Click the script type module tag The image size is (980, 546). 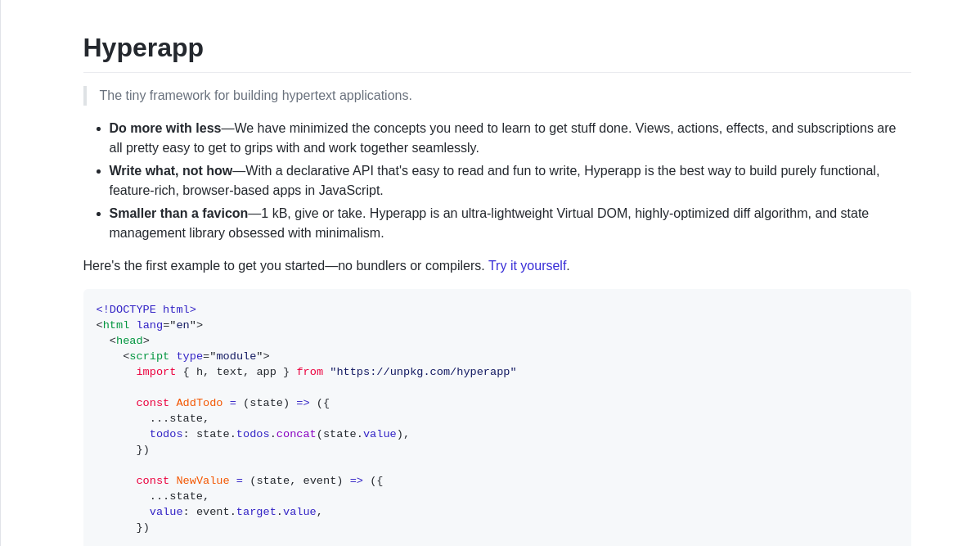pyautogui.click(x=195, y=356)
